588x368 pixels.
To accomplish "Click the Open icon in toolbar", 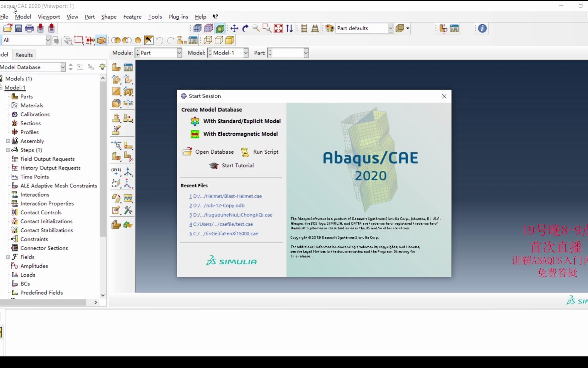I will [7, 28].
